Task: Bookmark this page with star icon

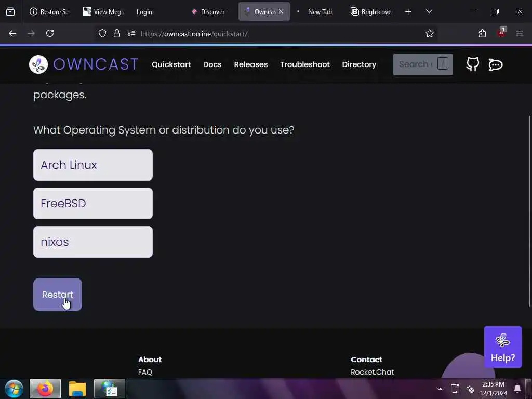Action: (x=430, y=33)
